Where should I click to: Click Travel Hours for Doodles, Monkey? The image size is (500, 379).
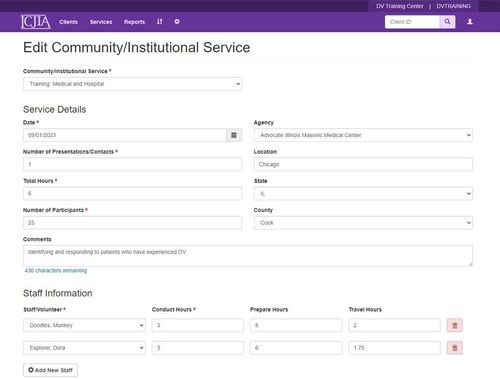[x=395, y=325]
